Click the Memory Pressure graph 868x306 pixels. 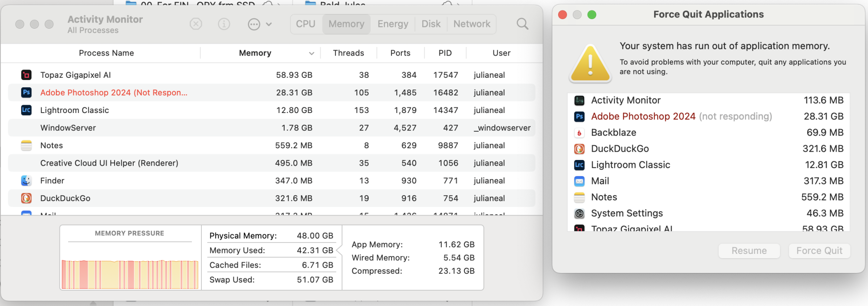click(130, 274)
